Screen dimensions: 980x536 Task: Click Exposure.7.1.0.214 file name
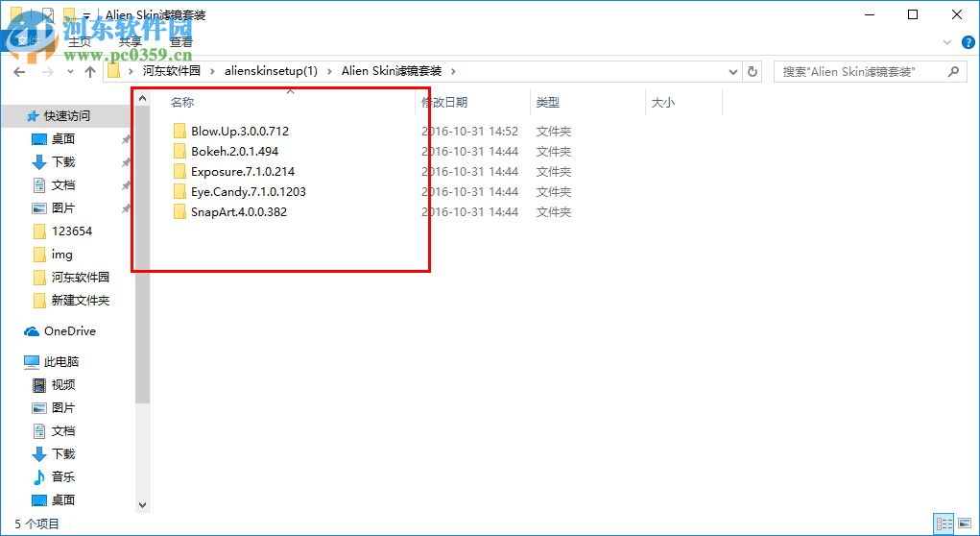point(243,171)
